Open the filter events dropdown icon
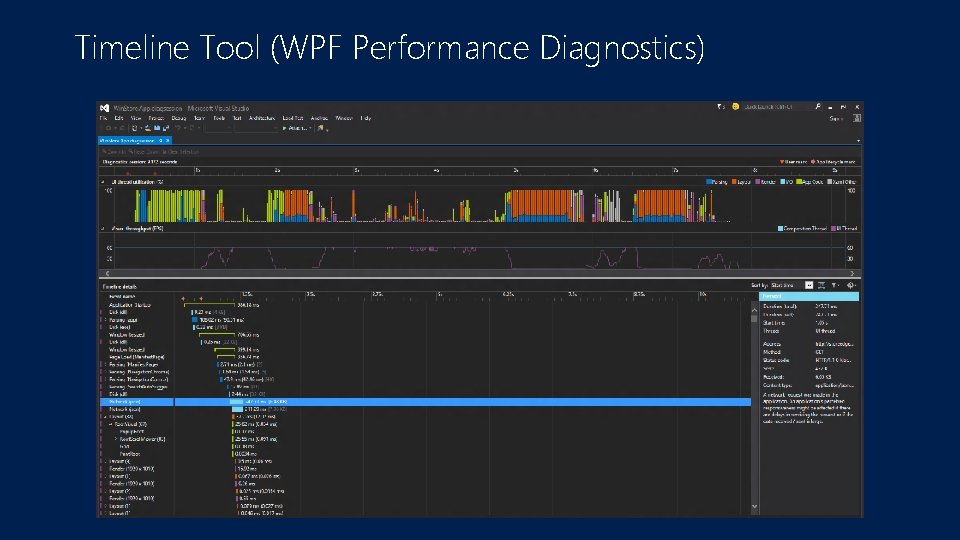This screenshot has height=540, width=960. [x=834, y=285]
